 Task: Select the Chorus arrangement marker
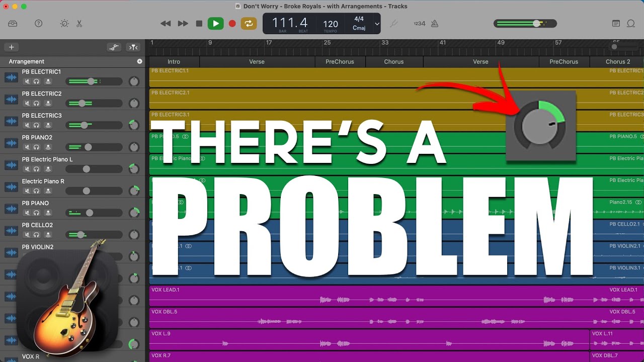pos(394,62)
